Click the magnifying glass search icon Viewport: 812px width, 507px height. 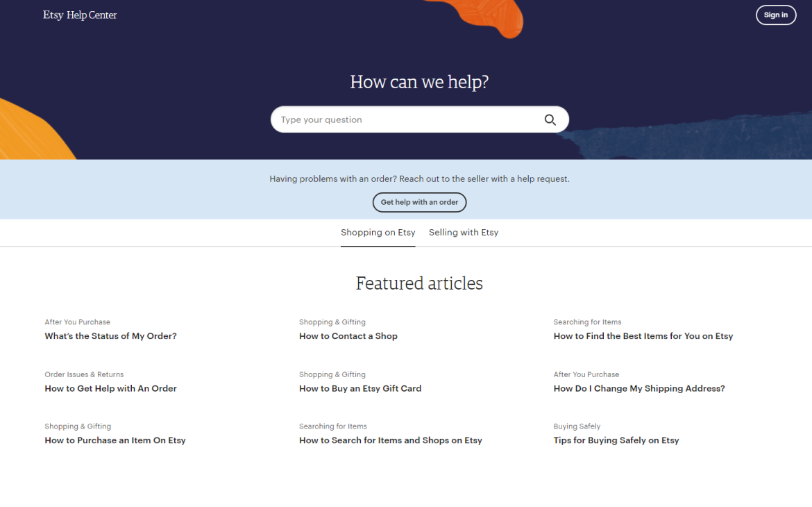pos(550,120)
